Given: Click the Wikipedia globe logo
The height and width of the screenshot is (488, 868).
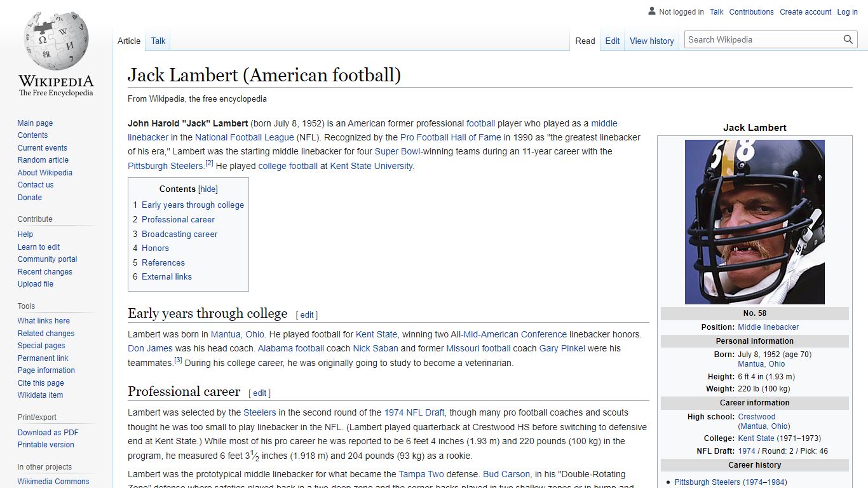Looking at the screenshot, I should pyautogui.click(x=56, y=41).
